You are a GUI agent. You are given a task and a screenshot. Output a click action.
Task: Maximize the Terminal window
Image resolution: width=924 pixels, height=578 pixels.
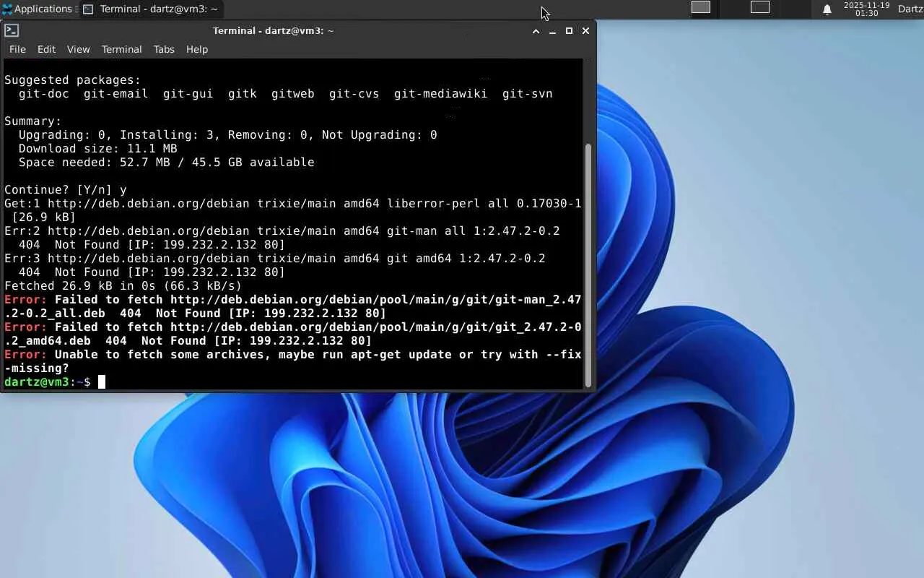569,31
